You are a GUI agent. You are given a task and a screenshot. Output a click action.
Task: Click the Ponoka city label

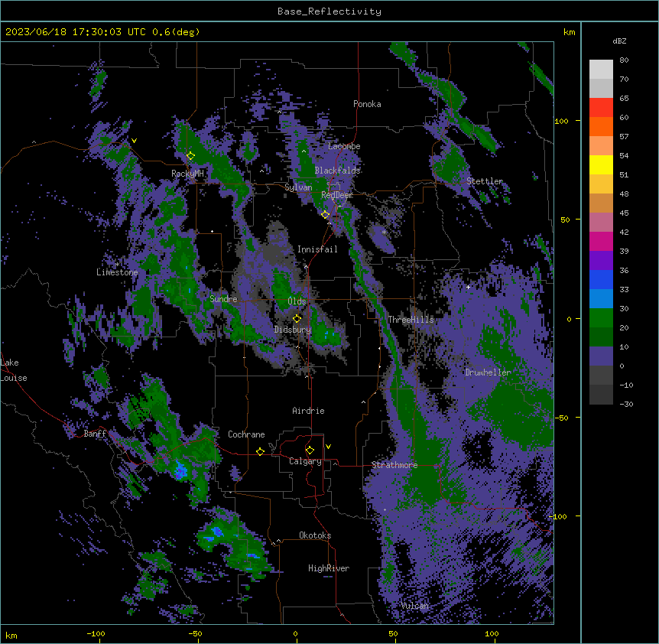(367, 104)
